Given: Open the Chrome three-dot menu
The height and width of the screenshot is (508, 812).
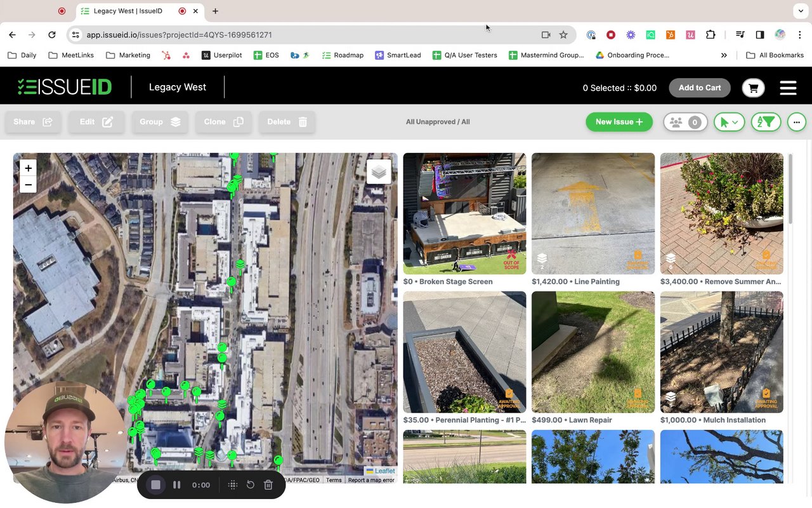Looking at the screenshot, I should click(x=800, y=35).
